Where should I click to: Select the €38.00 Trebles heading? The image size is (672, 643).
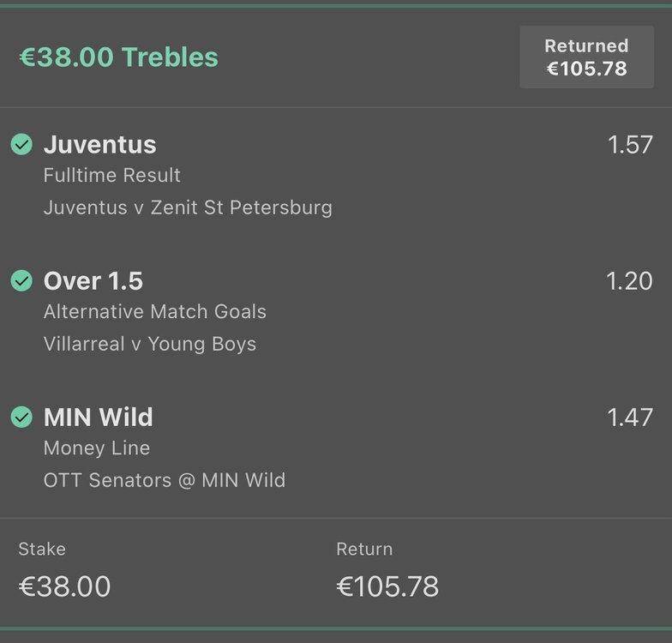(x=118, y=57)
